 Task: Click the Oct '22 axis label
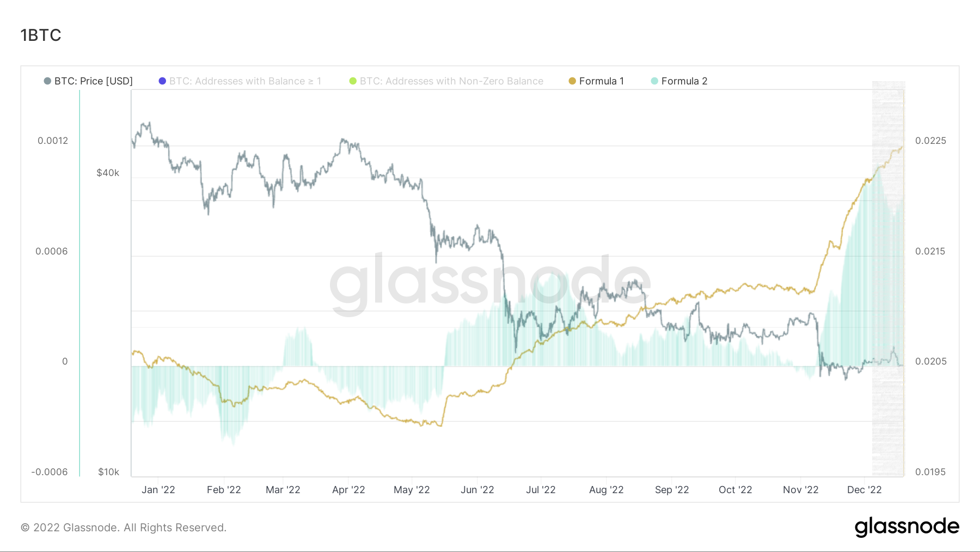[x=735, y=490]
